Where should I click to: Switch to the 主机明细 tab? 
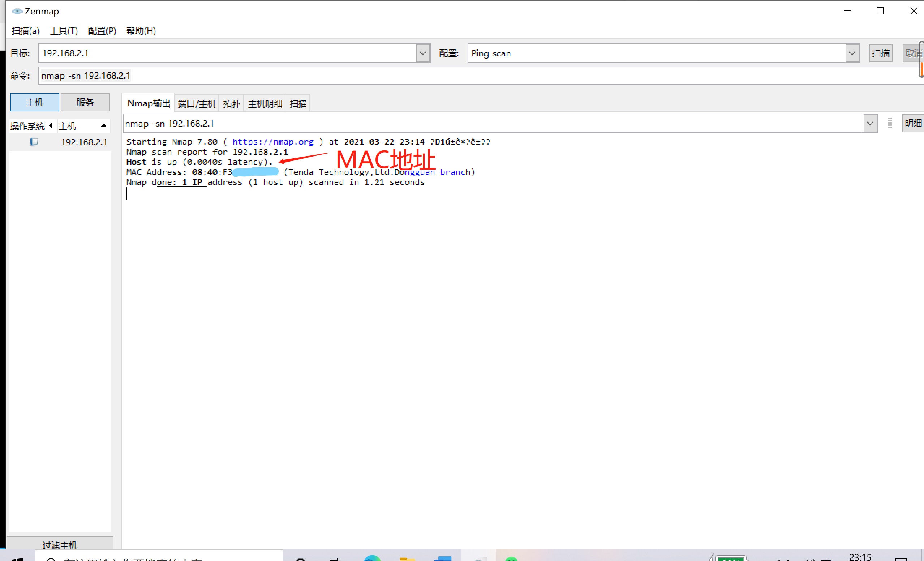point(265,103)
